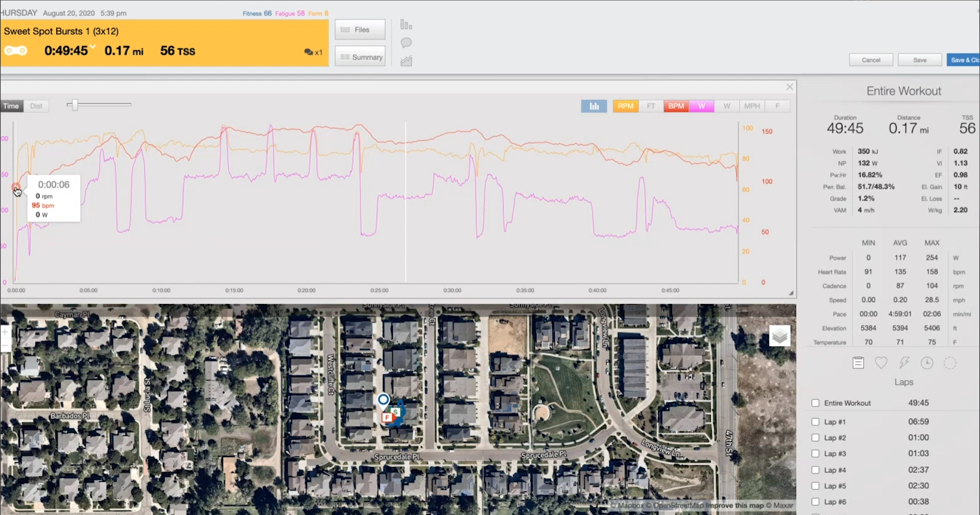
Task: Open the map layers switcher icon
Action: [x=780, y=336]
